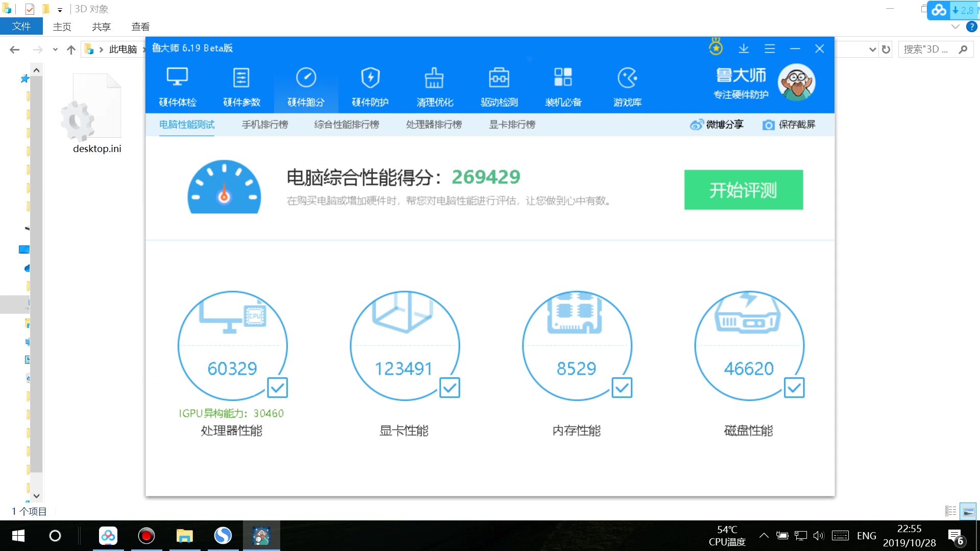The width and height of the screenshot is (980, 551).
Task: Switch to 处理器排行榜 tab
Action: (434, 124)
